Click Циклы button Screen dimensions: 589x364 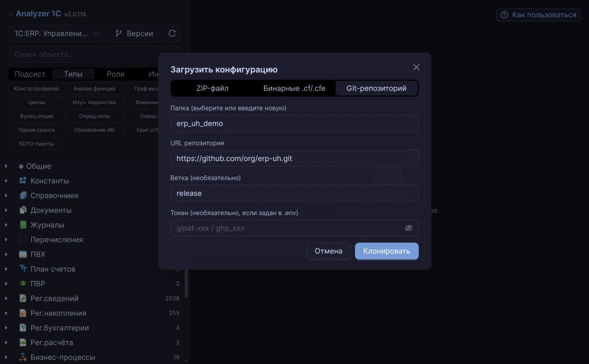click(36, 102)
